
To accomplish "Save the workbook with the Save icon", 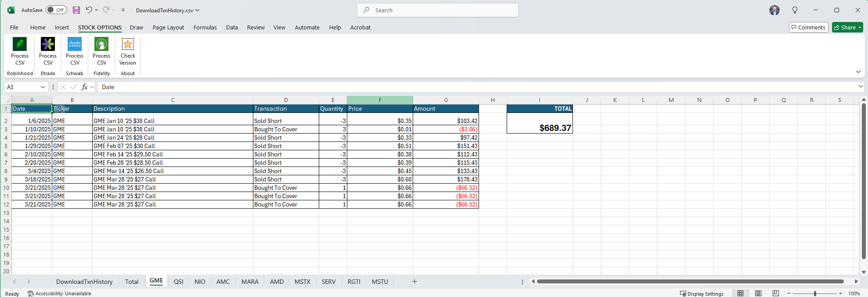I will [x=76, y=10].
